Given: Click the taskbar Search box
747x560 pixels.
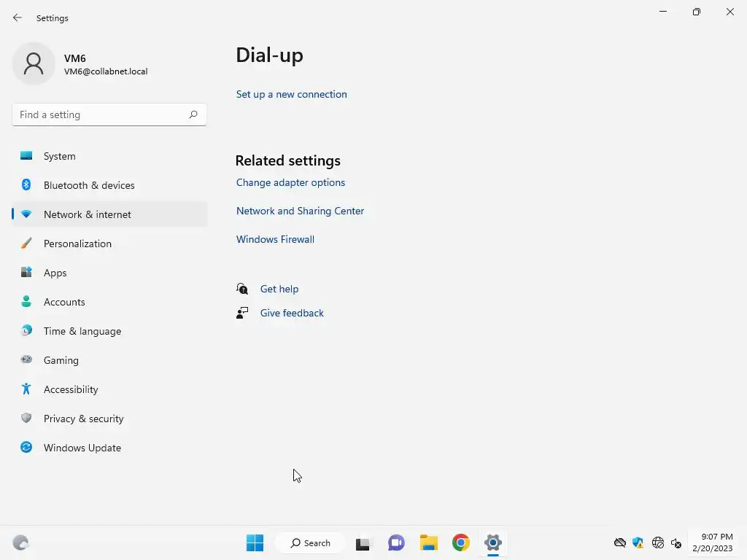Looking at the screenshot, I should click(310, 542).
